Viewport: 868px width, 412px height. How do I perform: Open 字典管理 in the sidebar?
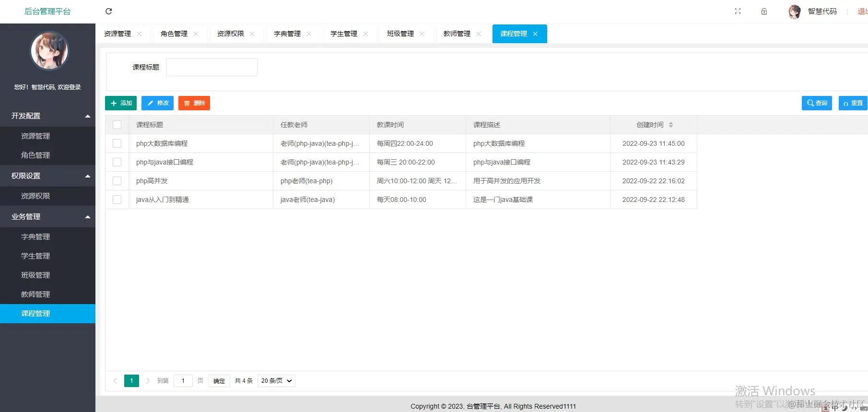[x=48, y=237]
